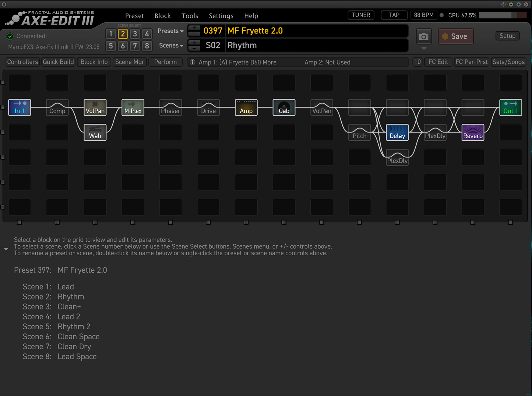This screenshot has width=532, height=396.
Task: Open the Delay block for editing
Action: [397, 132]
